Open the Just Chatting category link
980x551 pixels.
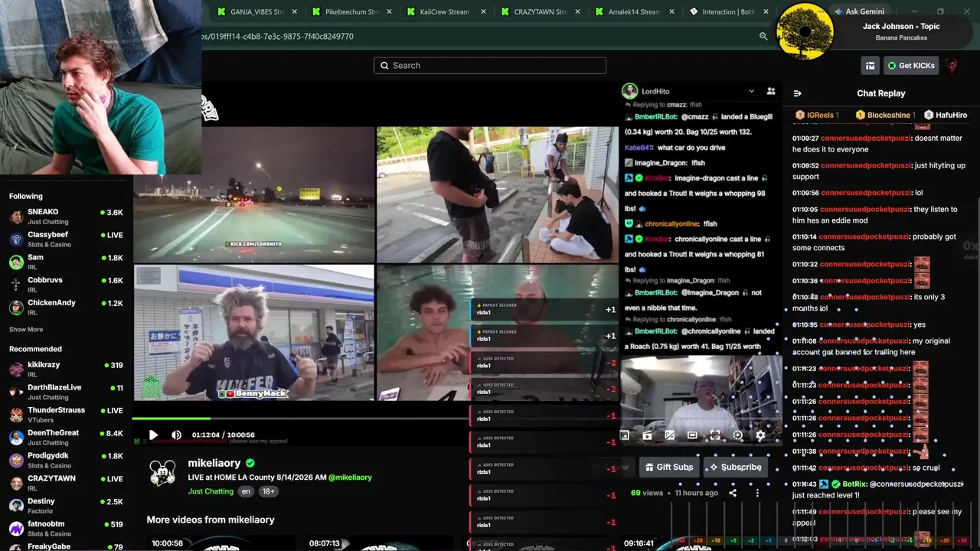pos(211,491)
